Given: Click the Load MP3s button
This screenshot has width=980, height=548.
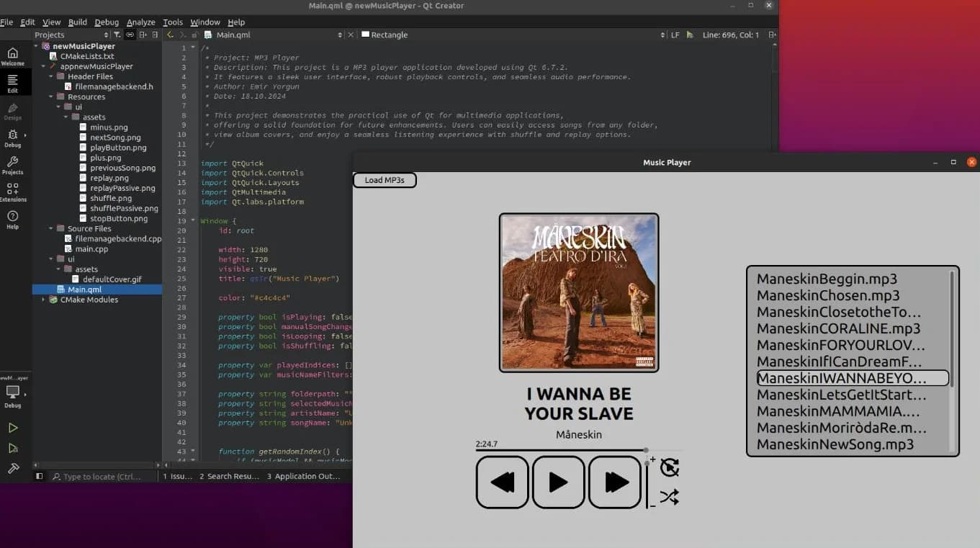Looking at the screenshot, I should pos(385,180).
